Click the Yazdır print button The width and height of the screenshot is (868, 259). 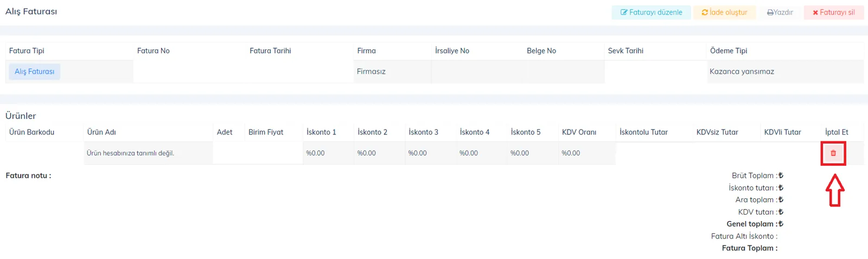tap(780, 12)
